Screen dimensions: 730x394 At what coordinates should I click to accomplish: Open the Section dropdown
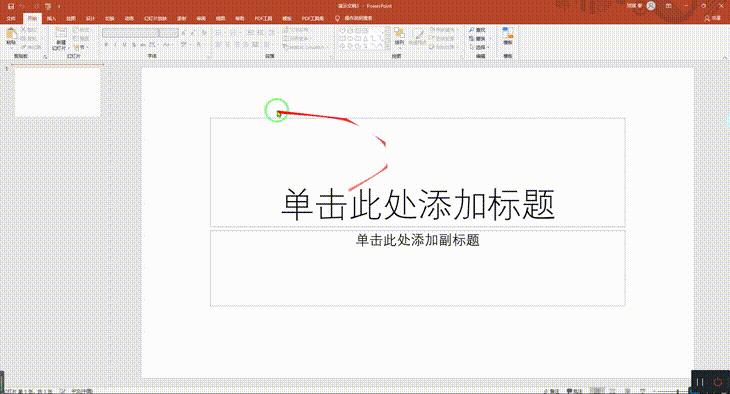[80, 47]
